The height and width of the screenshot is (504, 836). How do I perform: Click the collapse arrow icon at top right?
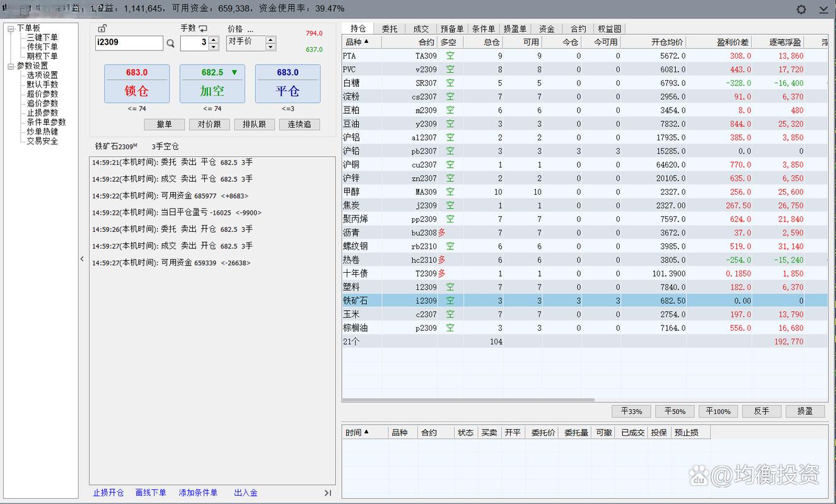[x=823, y=9]
